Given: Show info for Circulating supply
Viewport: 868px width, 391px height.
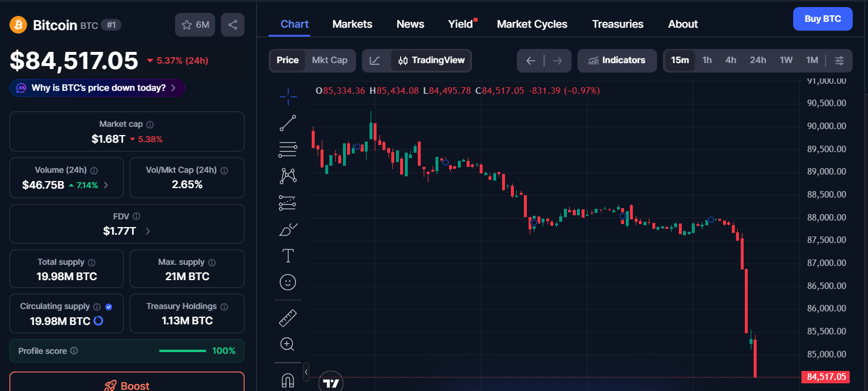Looking at the screenshot, I should (x=97, y=307).
